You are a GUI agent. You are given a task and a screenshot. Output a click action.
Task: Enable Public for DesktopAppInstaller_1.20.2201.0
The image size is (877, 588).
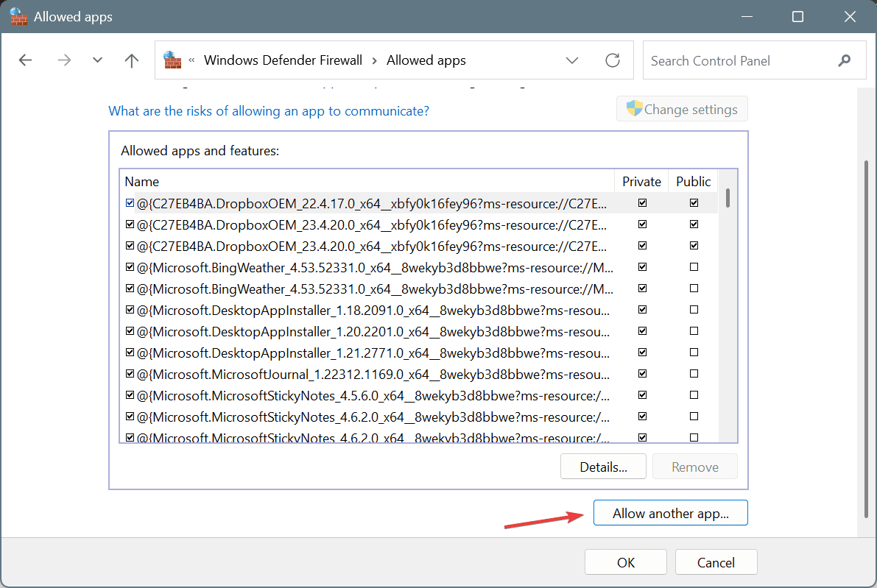[x=694, y=331]
